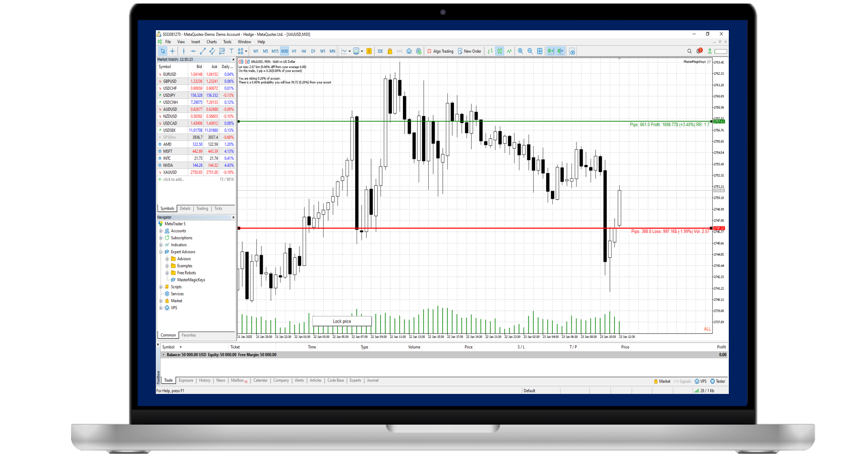The height and width of the screenshot is (458, 868).
Task: Switch chart to M15 timeframe
Action: [x=275, y=51]
